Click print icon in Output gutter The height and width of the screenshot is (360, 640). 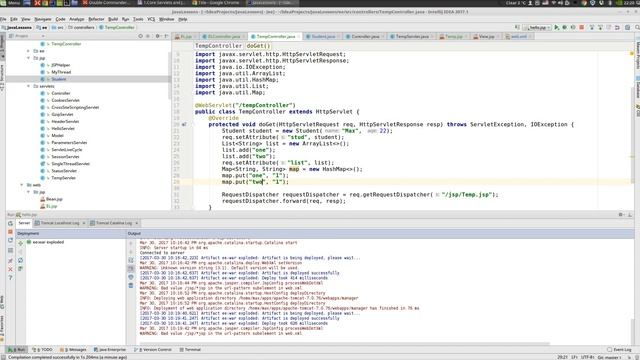131,277
